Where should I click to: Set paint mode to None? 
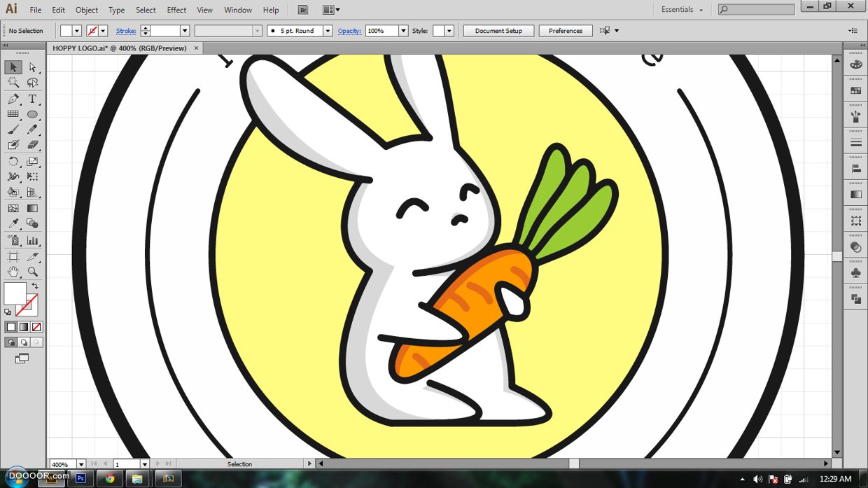[x=36, y=327]
